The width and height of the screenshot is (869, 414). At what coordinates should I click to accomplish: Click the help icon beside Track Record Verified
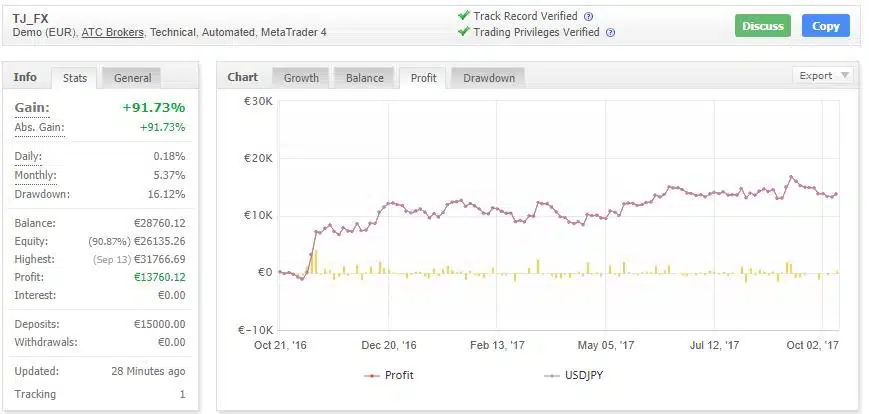588,17
